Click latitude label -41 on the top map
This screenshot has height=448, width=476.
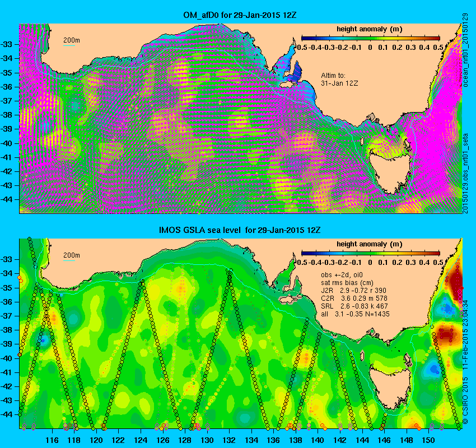[6, 157]
